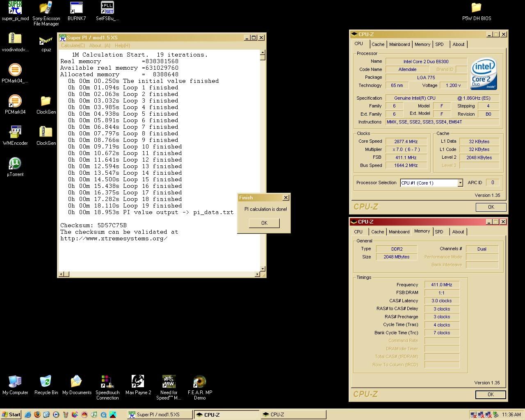Select the PCMark04_ installer icon
The image size is (525, 420).
(15, 70)
